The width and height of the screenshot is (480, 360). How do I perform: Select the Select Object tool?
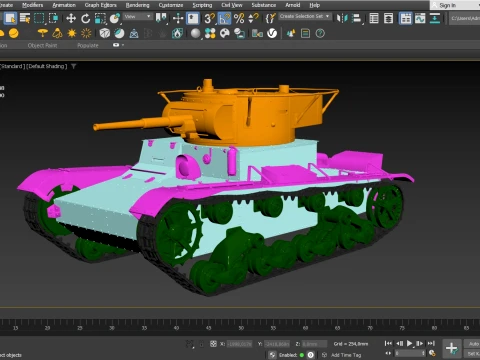point(10,18)
